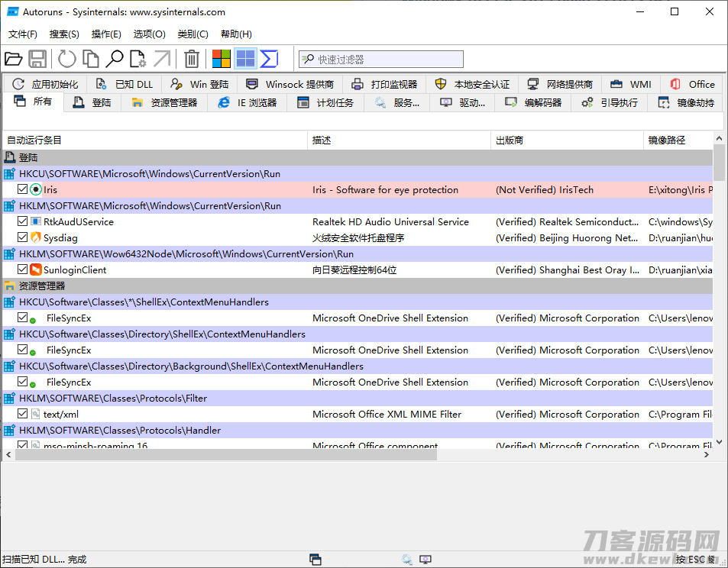
Task: Switch to the Office tab
Action: (x=692, y=84)
